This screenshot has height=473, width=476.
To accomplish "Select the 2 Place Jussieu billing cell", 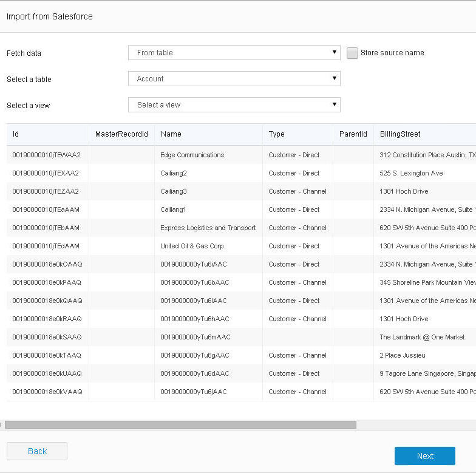I will (x=403, y=355).
